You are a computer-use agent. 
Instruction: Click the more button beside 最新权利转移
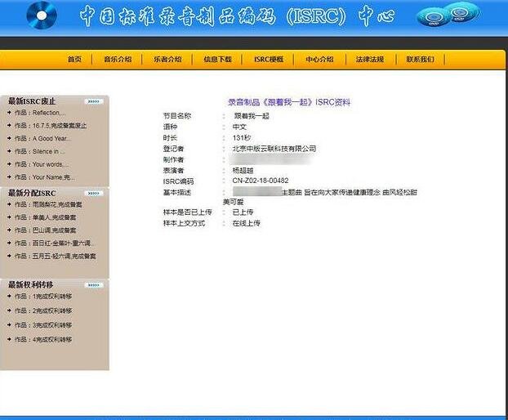coord(94,284)
